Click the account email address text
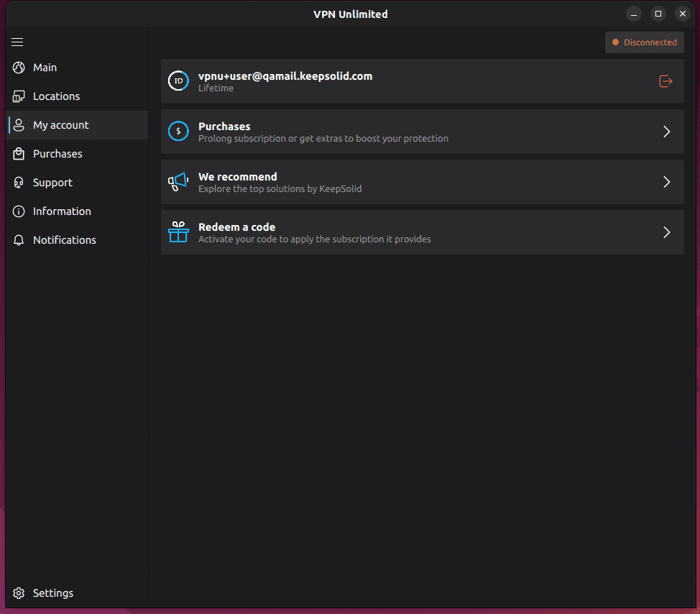 (x=285, y=76)
